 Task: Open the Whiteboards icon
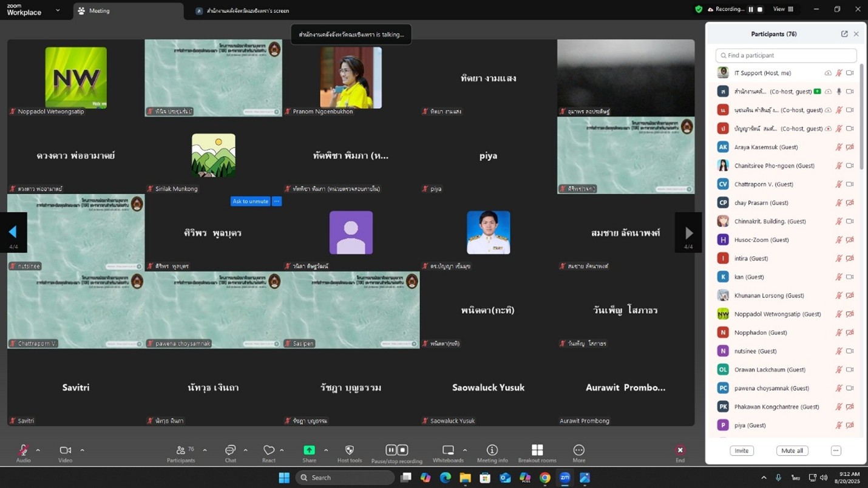(448, 450)
